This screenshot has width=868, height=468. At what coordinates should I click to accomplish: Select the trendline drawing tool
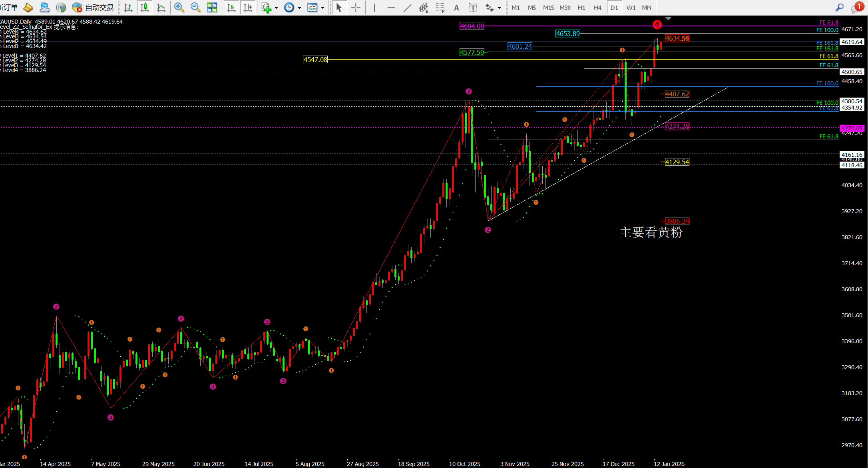coord(407,7)
